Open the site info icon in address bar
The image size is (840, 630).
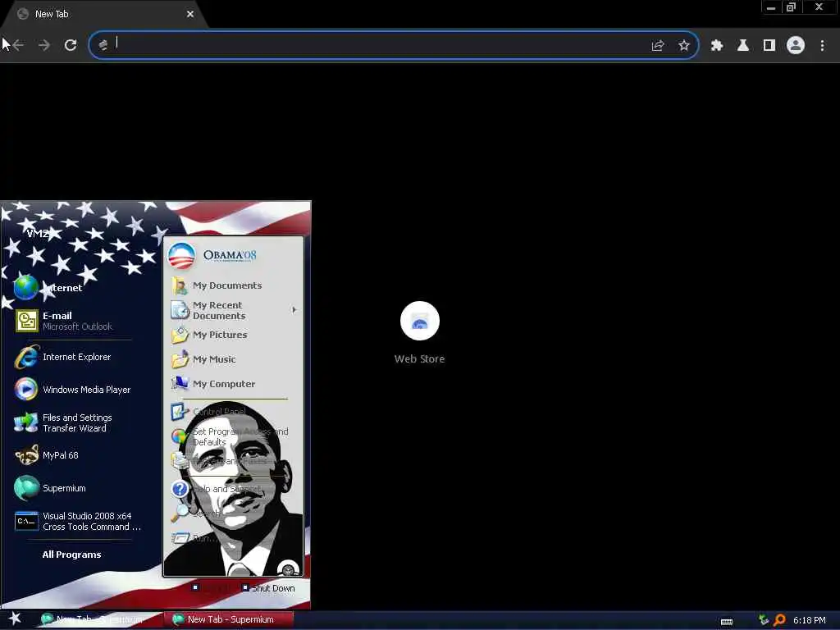tap(103, 46)
